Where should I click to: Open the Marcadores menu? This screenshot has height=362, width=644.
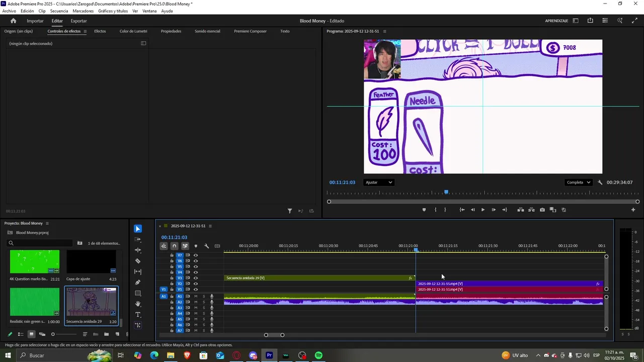[83, 11]
